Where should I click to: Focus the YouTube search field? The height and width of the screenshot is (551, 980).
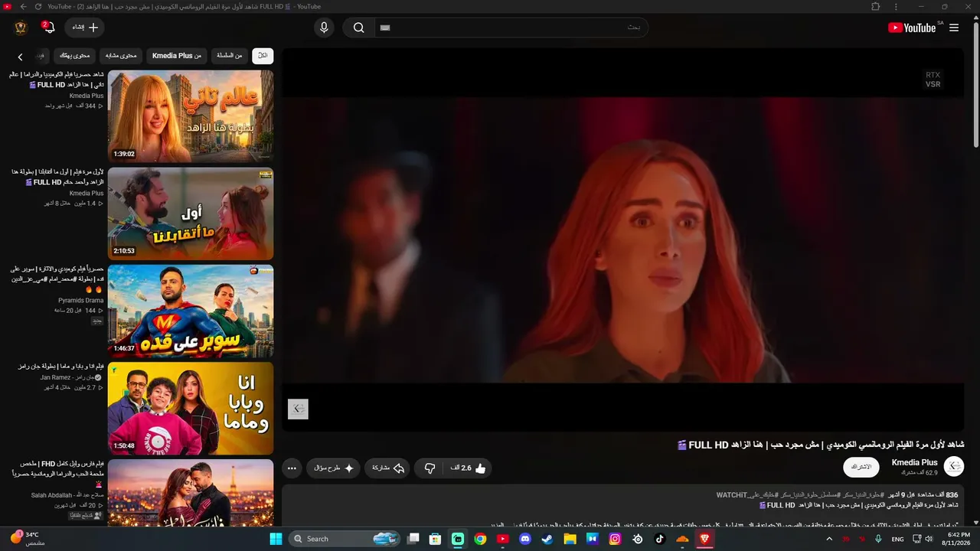[x=511, y=28]
